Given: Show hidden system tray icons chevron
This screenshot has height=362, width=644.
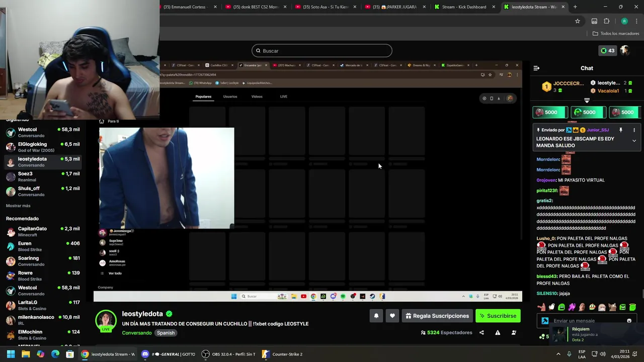Looking at the screenshot, I should click(558, 354).
